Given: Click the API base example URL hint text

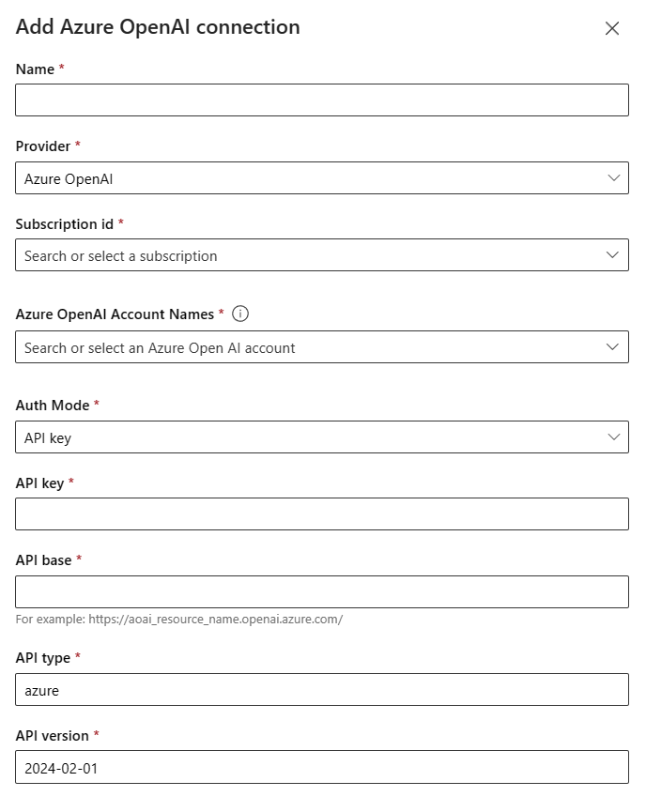Looking at the screenshot, I should click(x=179, y=620).
